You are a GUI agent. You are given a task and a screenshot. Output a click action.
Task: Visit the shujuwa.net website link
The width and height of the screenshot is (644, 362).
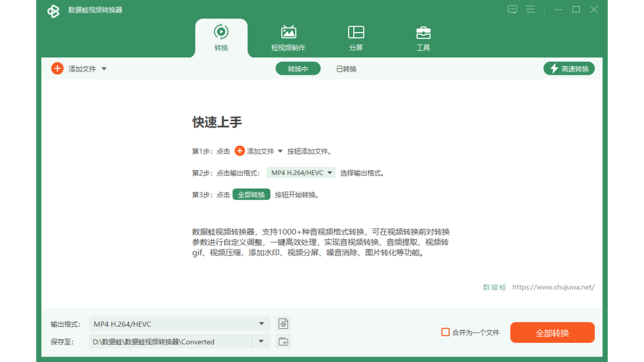(553, 287)
